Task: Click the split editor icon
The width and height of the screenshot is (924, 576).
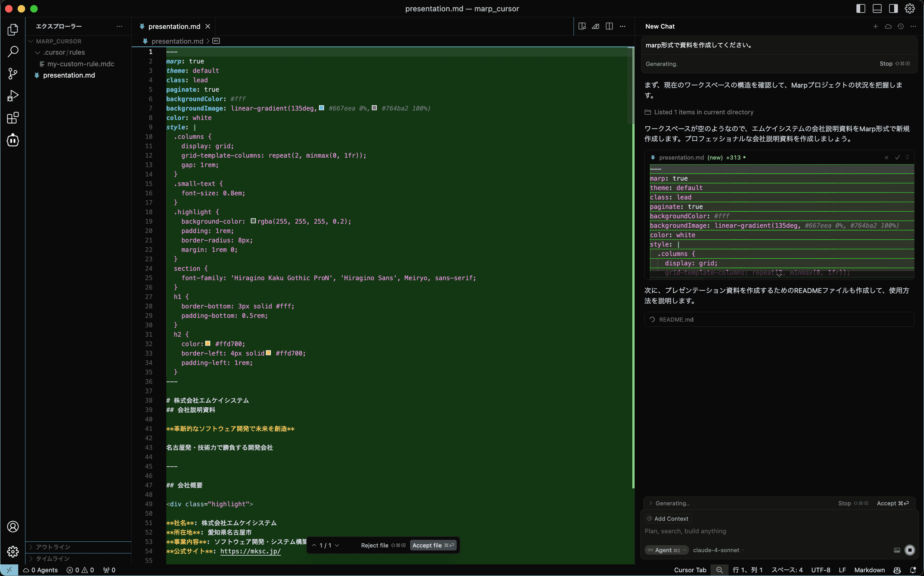Action: 609,26
